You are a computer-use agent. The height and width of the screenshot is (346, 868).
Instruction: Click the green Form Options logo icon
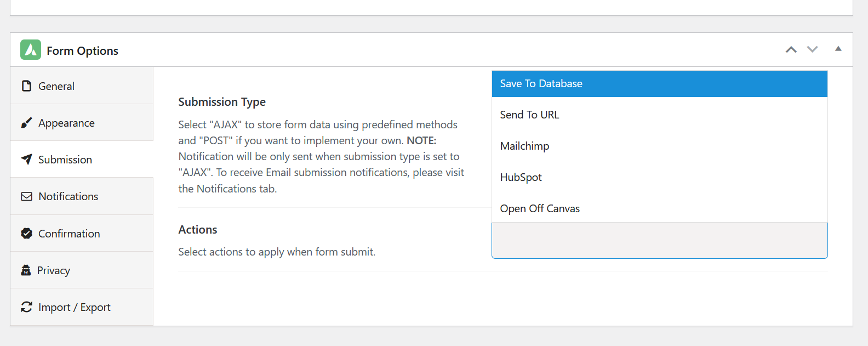coord(31,50)
